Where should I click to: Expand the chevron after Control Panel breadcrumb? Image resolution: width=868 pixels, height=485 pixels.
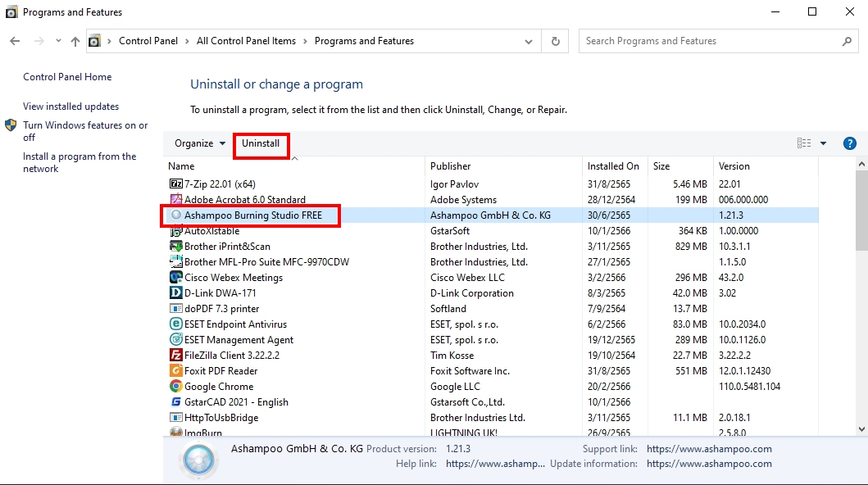187,41
